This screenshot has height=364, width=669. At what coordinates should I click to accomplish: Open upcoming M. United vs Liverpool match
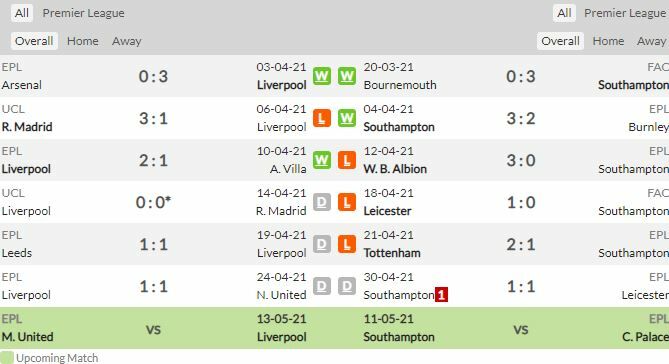154,328
